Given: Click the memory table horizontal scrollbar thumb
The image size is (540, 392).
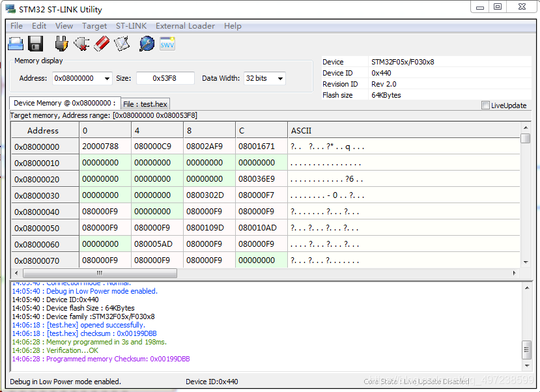Looking at the screenshot, I should 100,273.
